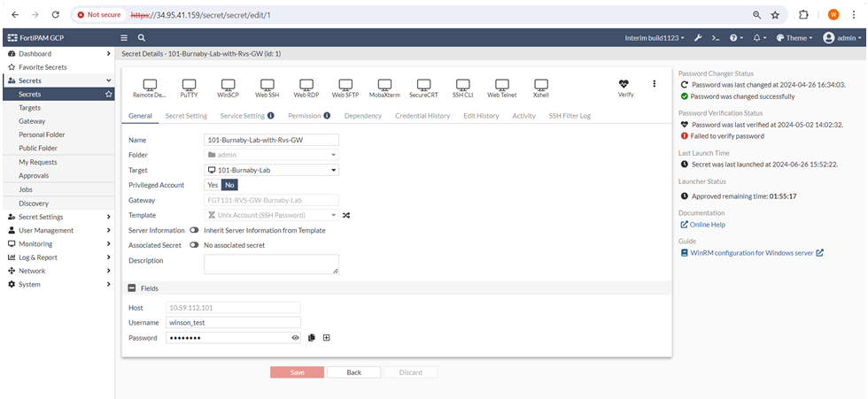This screenshot has height=399, width=868.
Task: Click the shuffle icon next to Template
Action: click(346, 215)
